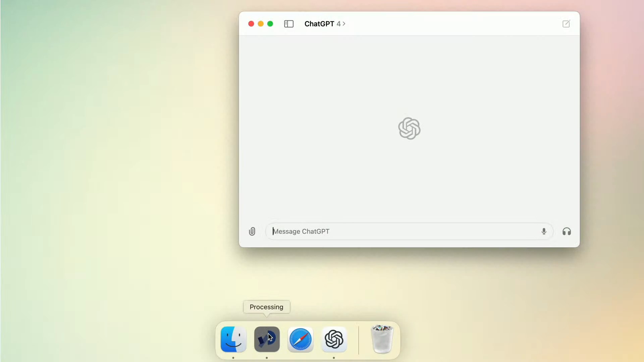Click the chevron next to model version 4
The image size is (644, 362).
344,24
